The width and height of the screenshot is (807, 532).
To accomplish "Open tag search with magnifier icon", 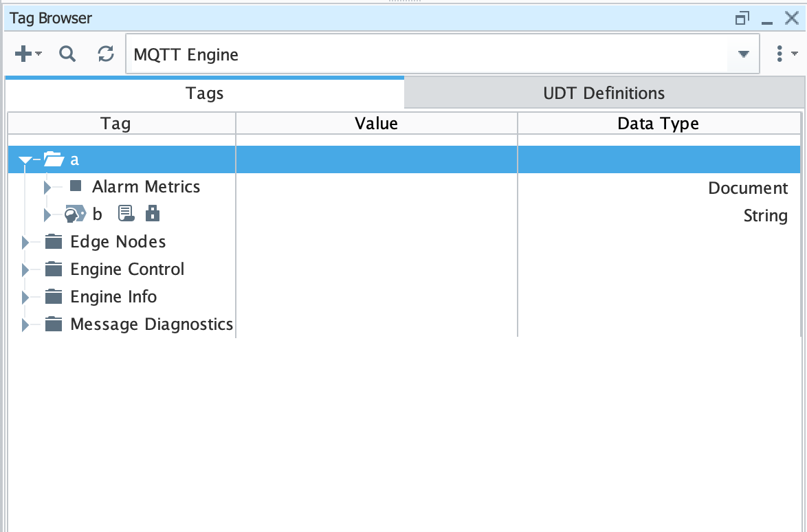I will 67,54.
